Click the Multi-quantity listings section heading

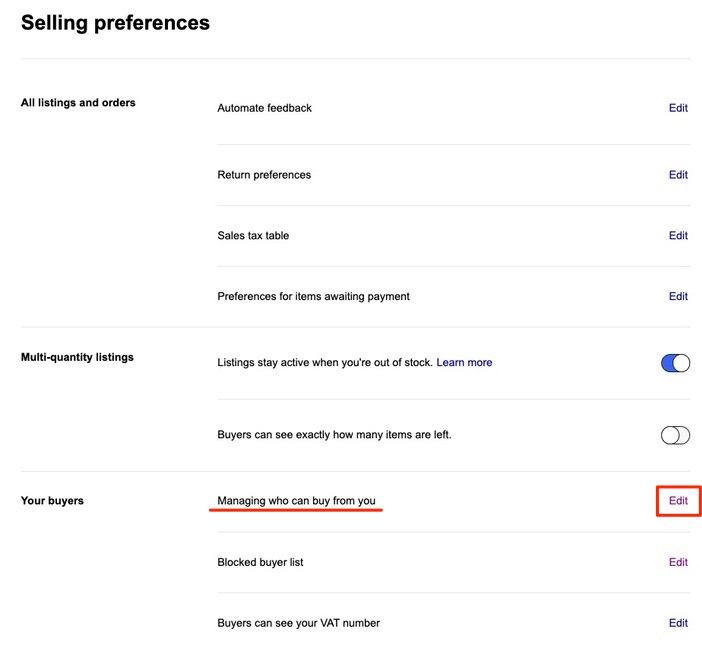pyautogui.click(x=77, y=357)
